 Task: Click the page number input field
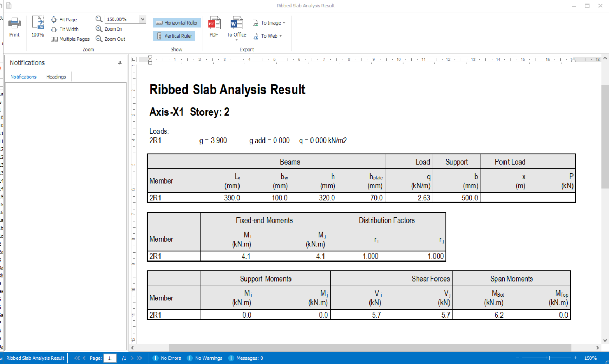(x=110, y=358)
